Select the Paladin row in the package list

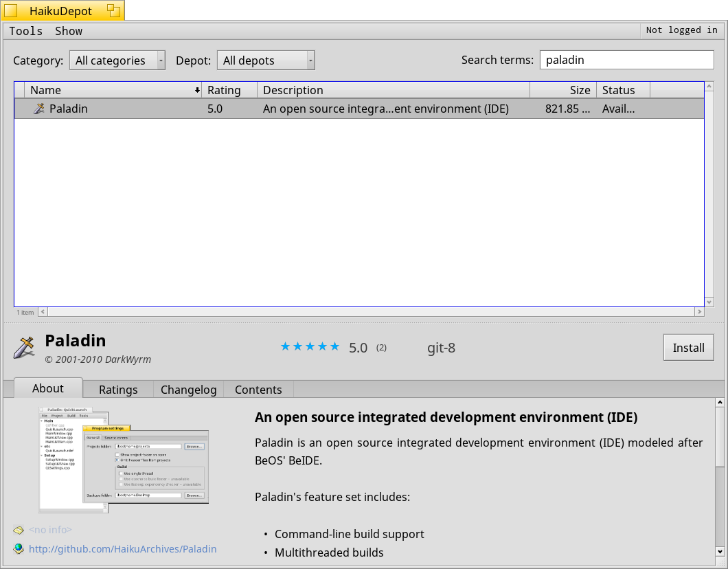(359, 109)
